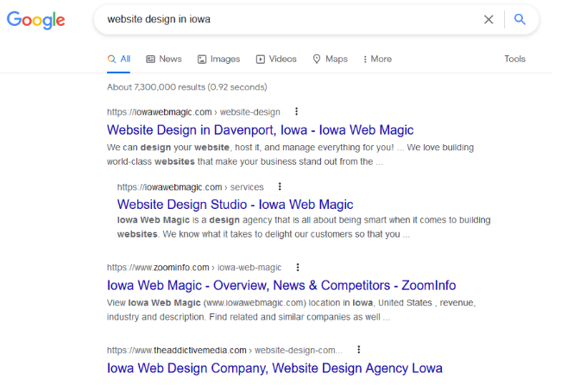
Task: Click the blue magnifying glass search button
Action: pos(520,19)
